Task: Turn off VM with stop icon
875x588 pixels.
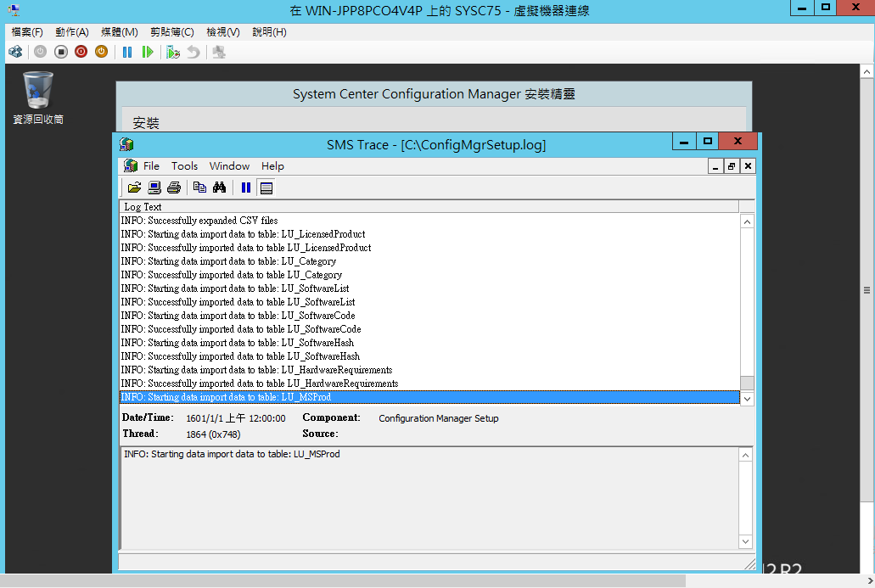Action: 61,52
